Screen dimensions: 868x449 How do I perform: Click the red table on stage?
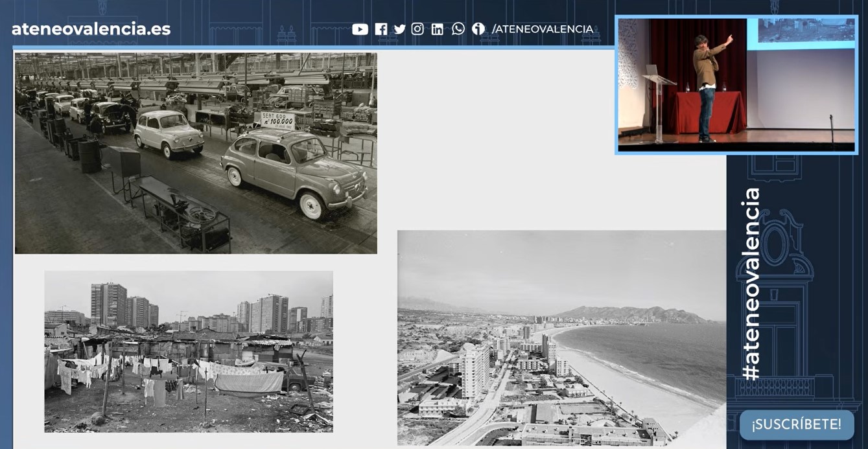coord(710,112)
